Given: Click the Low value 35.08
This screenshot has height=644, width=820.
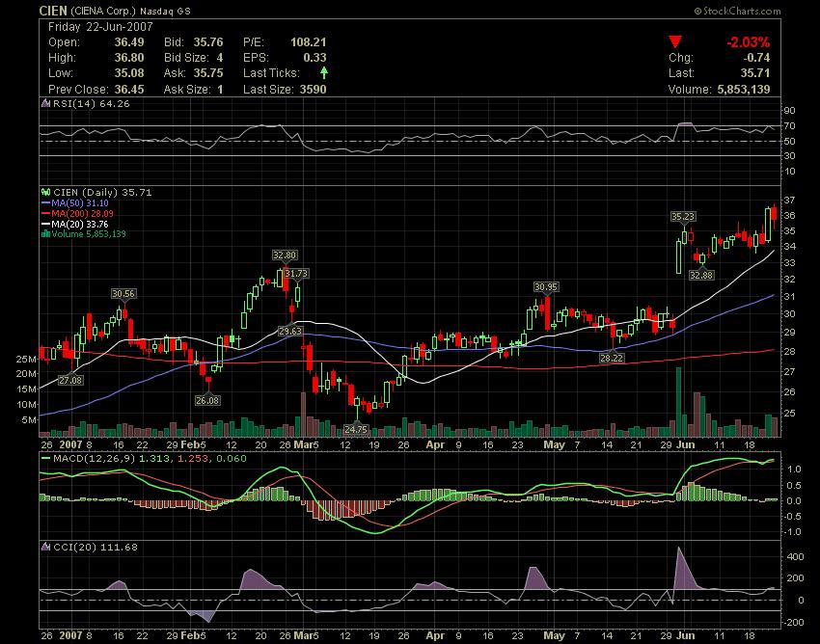Looking at the screenshot, I should pyautogui.click(x=129, y=72).
